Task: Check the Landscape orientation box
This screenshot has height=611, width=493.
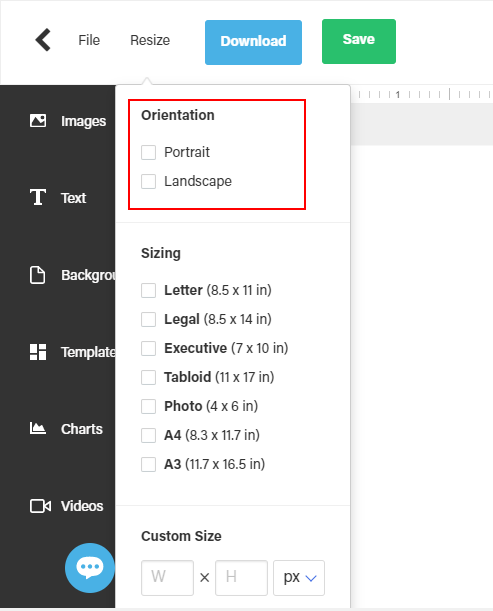Action: coord(148,181)
